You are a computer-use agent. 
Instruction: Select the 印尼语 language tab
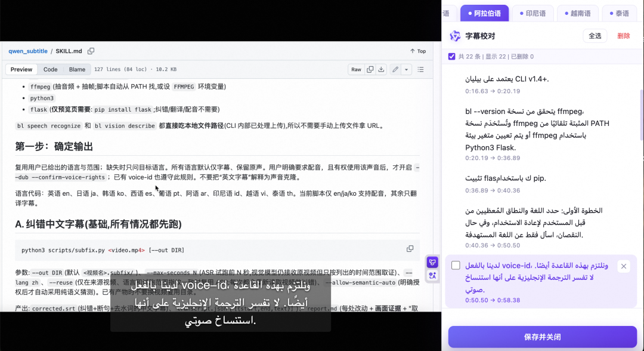(532, 13)
